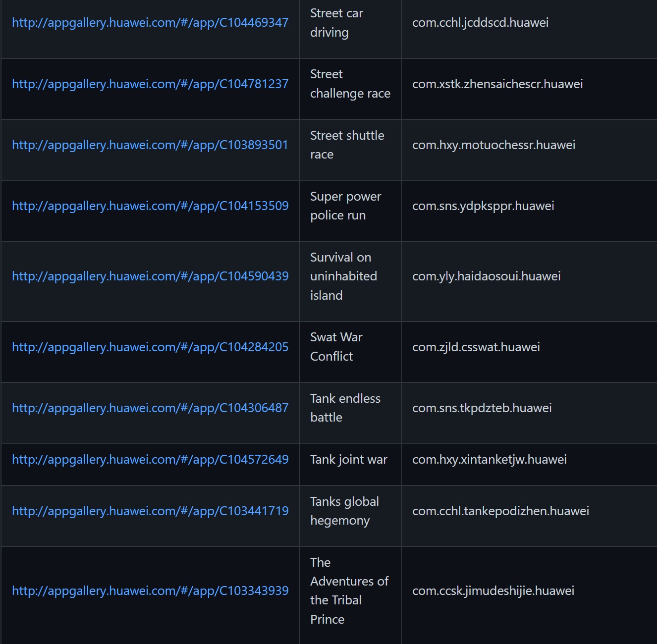Image resolution: width=657 pixels, height=644 pixels.
Task: Select package name com.zjld.csswat.huawei
Action: click(x=476, y=347)
